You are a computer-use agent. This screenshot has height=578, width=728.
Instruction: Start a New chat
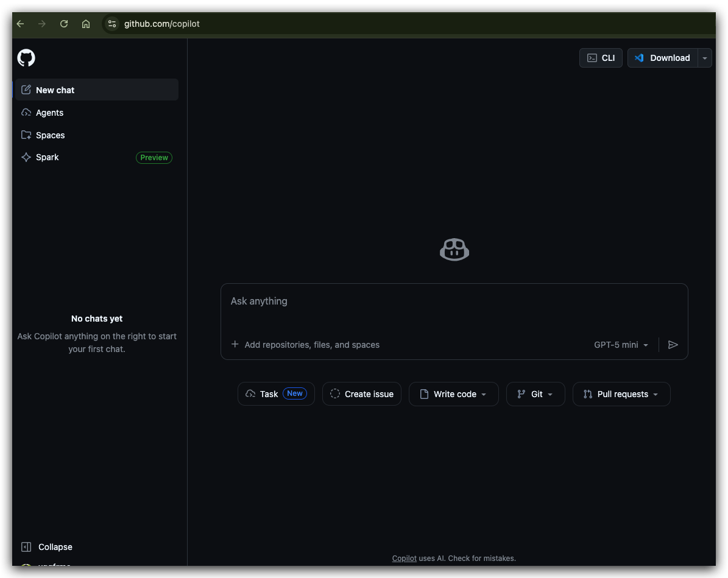pos(97,90)
